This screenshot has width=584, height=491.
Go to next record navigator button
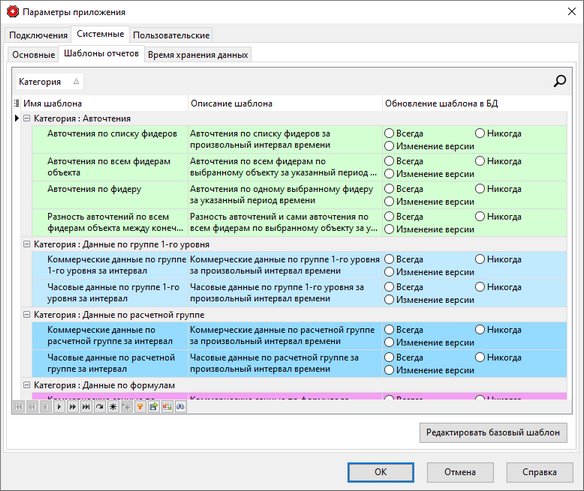[x=59, y=407]
